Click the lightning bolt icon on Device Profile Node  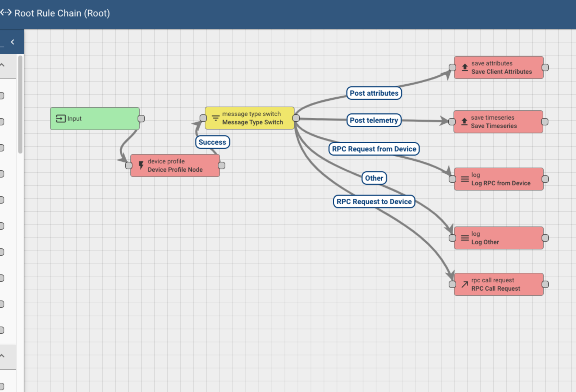click(141, 165)
